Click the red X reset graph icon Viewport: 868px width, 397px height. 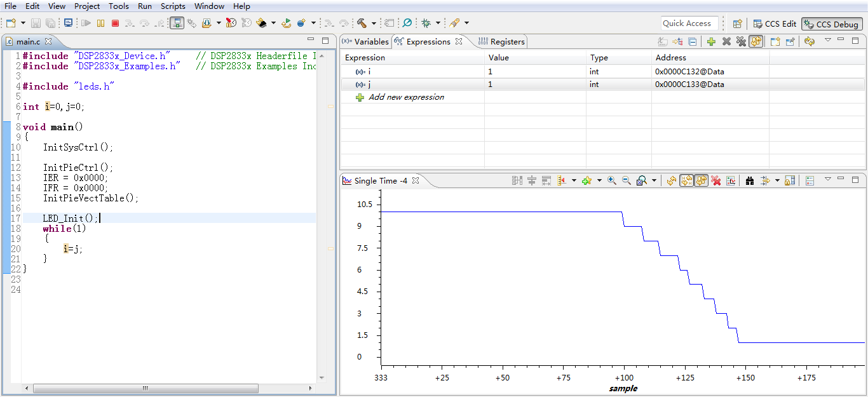(716, 180)
